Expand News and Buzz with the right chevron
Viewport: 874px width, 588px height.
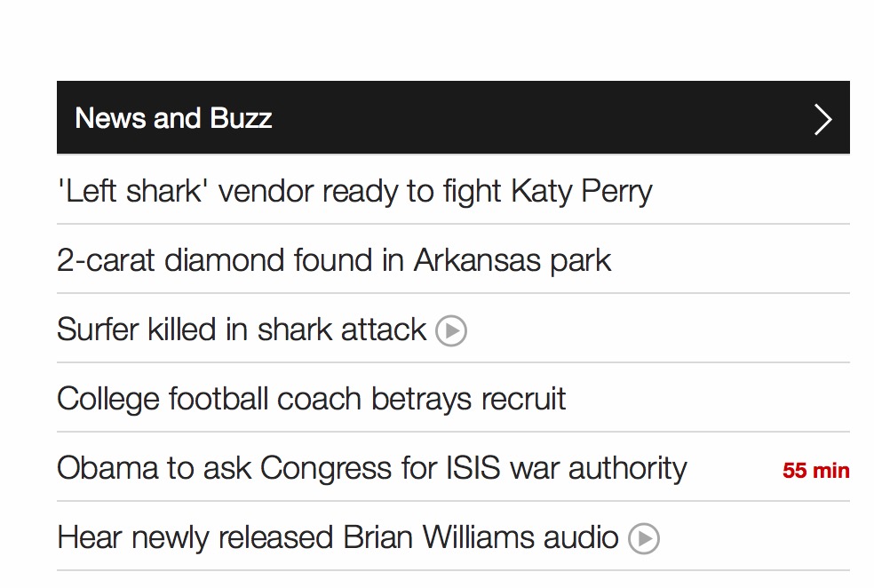[823, 119]
